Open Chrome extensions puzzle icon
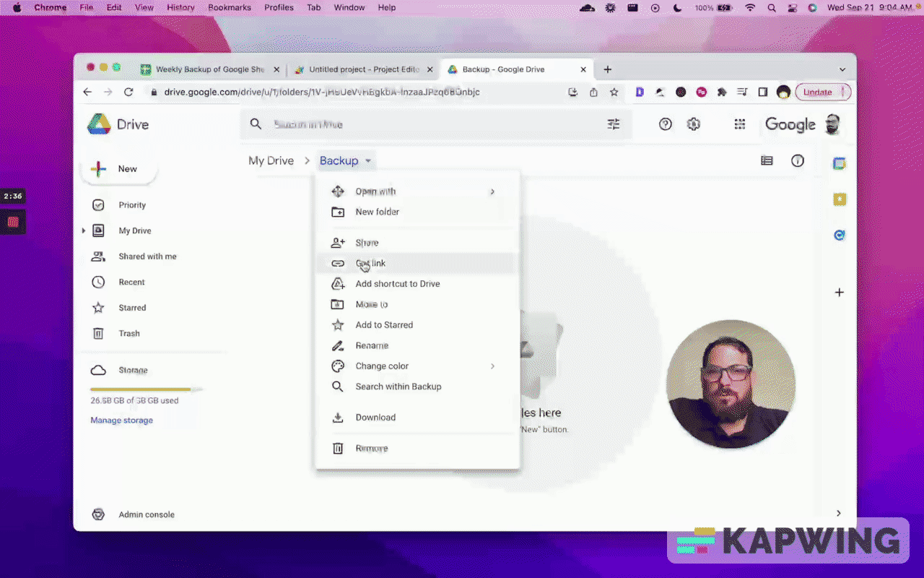The image size is (924, 578). [x=721, y=92]
